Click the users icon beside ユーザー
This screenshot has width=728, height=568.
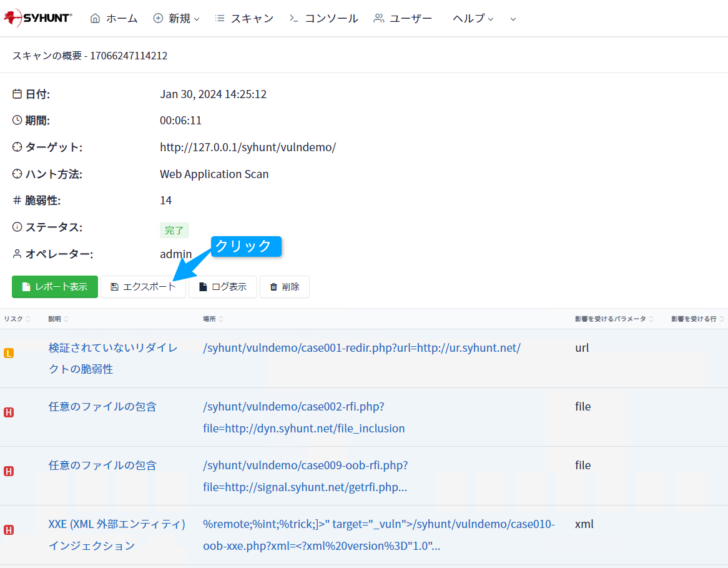point(379,18)
